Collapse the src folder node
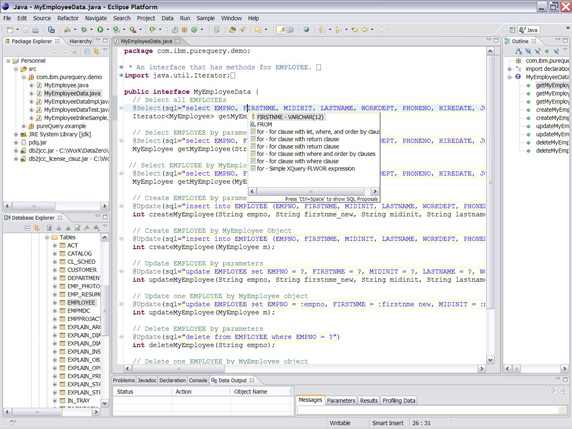 point(16,69)
